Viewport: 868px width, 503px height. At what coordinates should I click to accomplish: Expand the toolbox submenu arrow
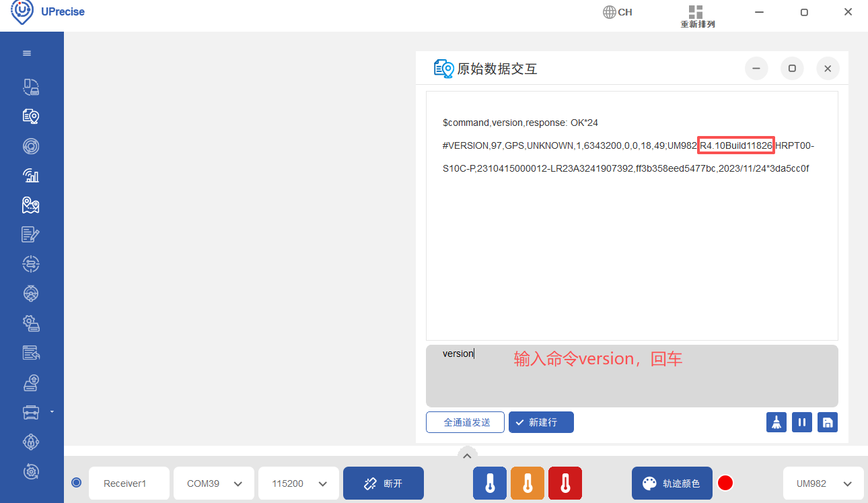pyautogui.click(x=52, y=411)
